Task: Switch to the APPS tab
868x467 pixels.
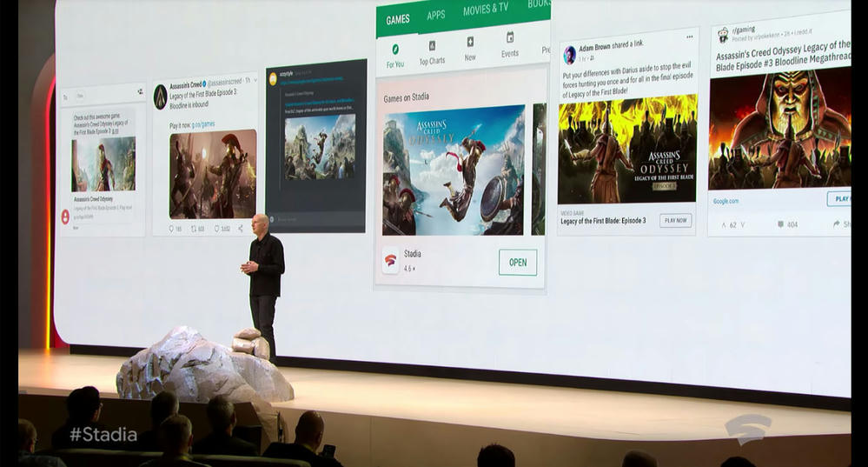Action: 435,15
